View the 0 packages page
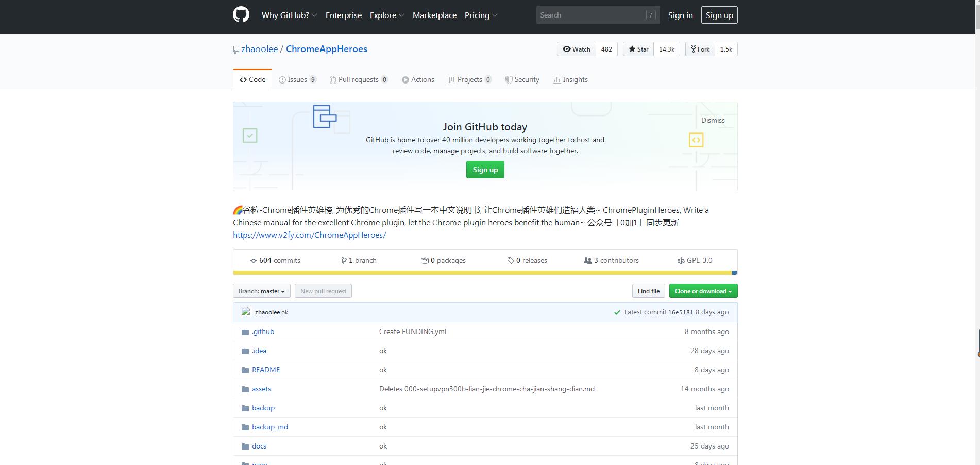Viewport: 980px width, 465px height. click(443, 261)
